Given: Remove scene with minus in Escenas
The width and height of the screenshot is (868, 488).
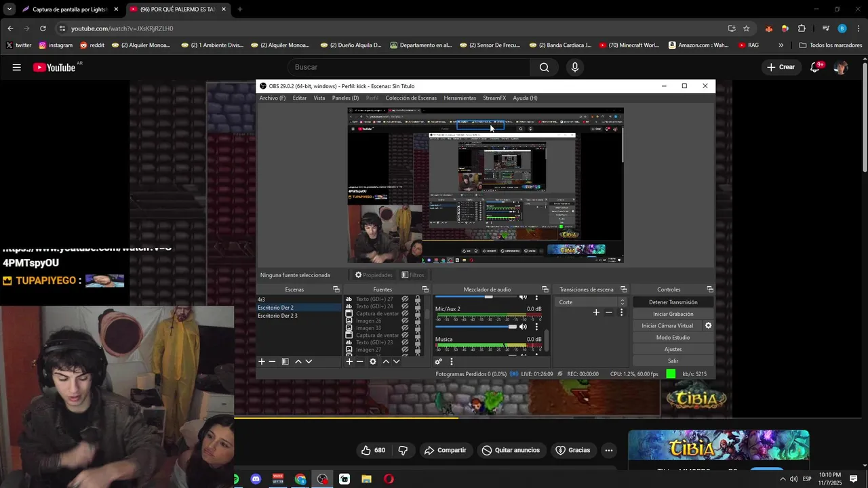Looking at the screenshot, I should pyautogui.click(x=273, y=362).
